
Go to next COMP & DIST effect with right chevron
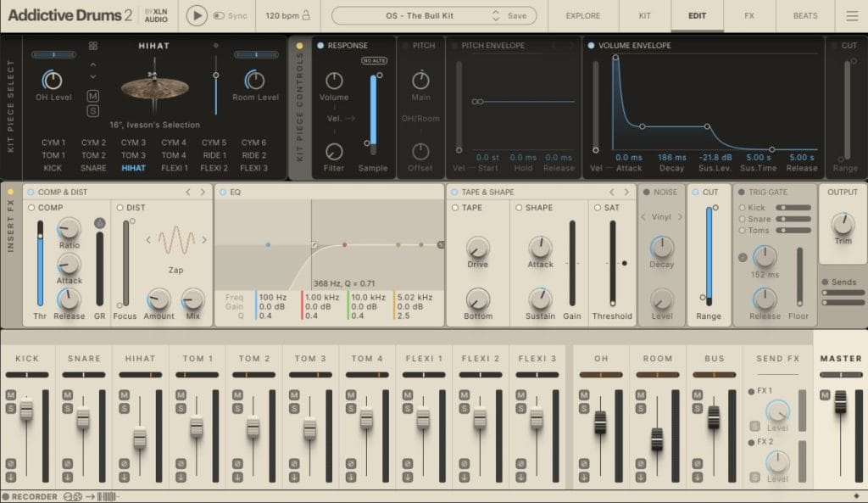(x=203, y=192)
